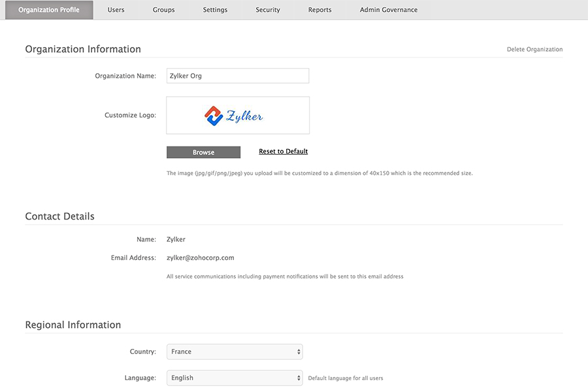
Task: Switch to the Groups tab
Action: tap(163, 10)
